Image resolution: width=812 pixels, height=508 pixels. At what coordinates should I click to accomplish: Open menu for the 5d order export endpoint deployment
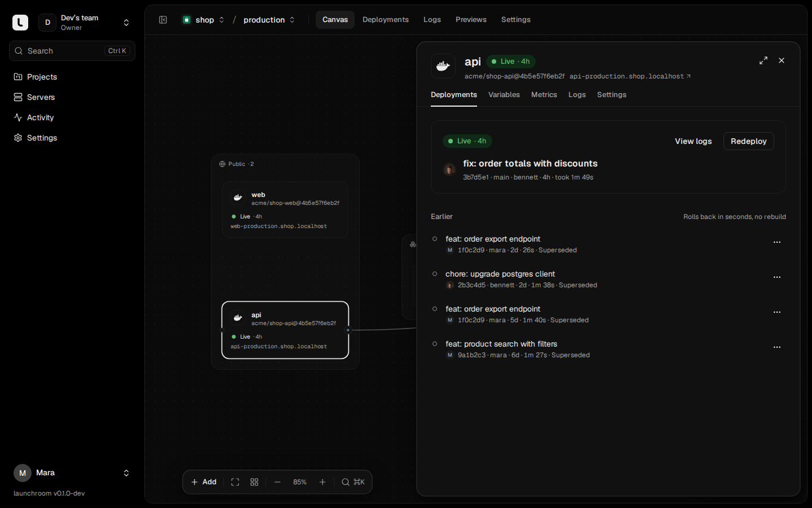[x=777, y=312]
